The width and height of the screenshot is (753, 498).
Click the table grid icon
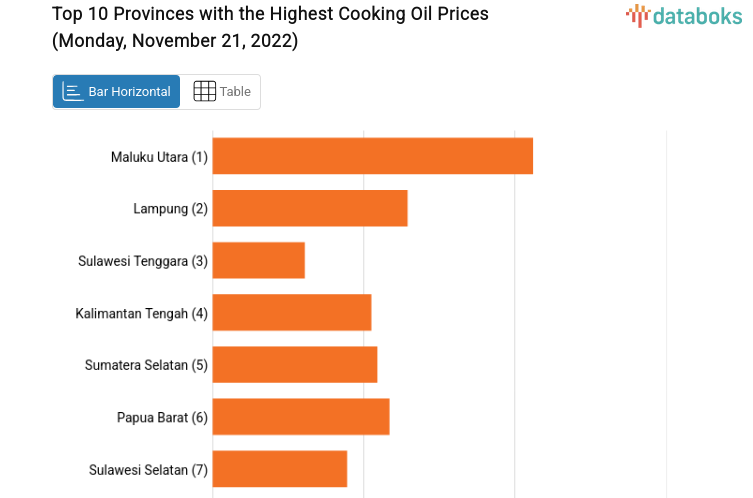coord(204,92)
